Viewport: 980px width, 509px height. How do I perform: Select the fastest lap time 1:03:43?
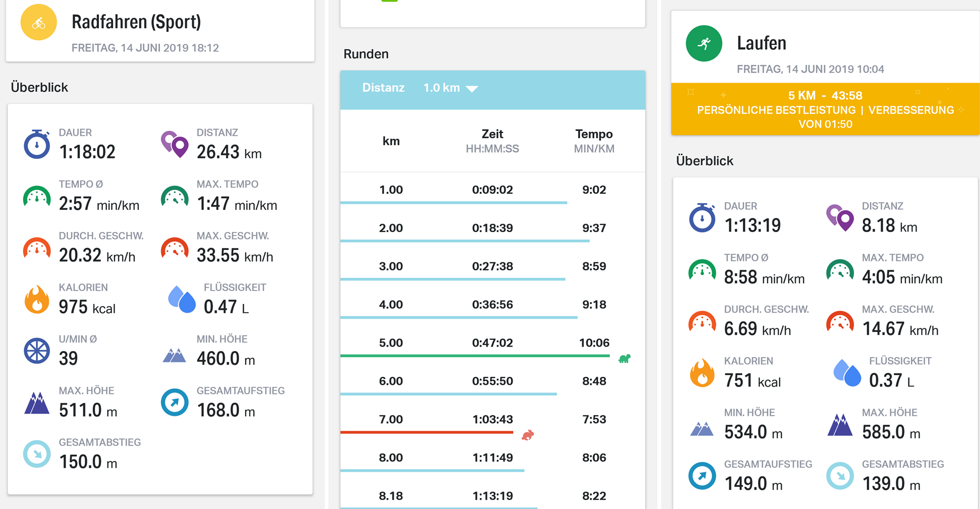pyautogui.click(x=492, y=419)
